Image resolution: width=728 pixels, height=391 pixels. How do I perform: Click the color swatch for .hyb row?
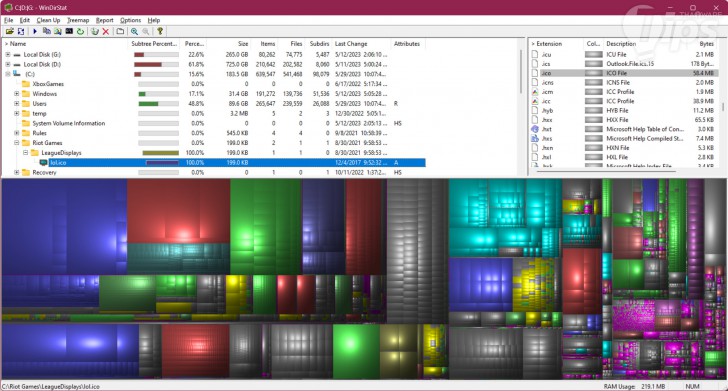click(x=593, y=111)
